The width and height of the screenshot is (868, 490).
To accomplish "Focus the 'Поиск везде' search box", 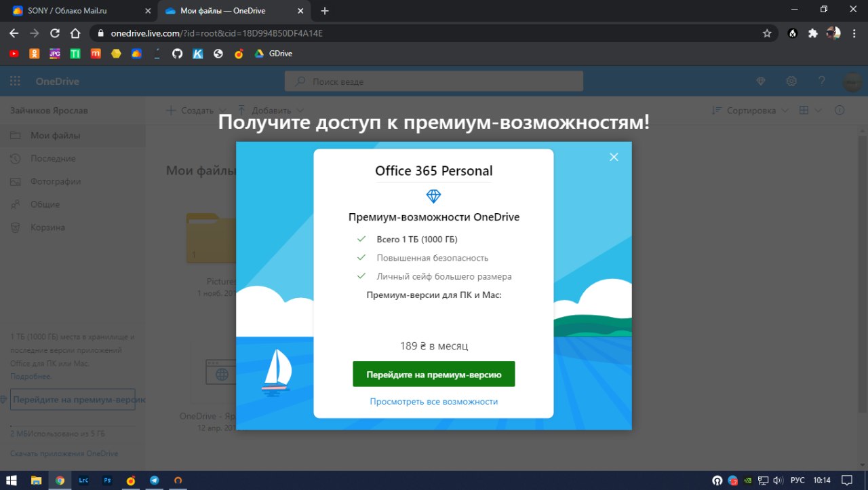I will point(433,81).
